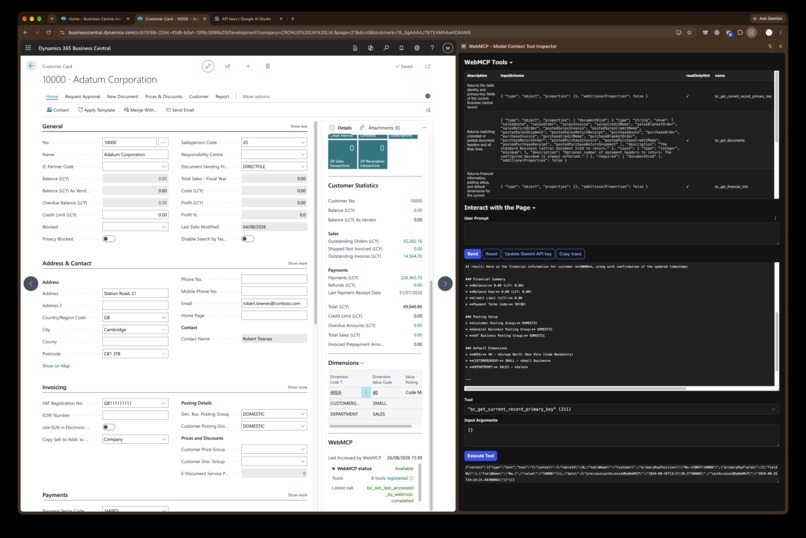806x538 pixels.
Task: Click Show on Map link
Action: click(56, 366)
